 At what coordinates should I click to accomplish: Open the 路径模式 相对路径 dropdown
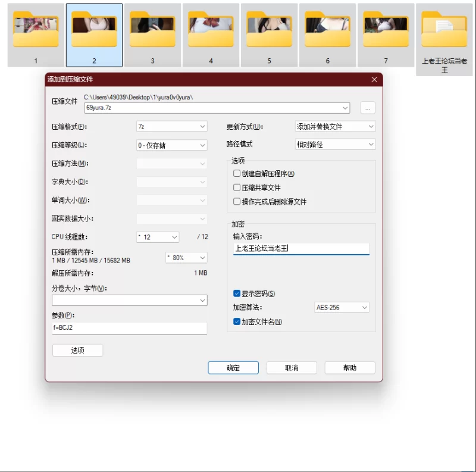335,144
